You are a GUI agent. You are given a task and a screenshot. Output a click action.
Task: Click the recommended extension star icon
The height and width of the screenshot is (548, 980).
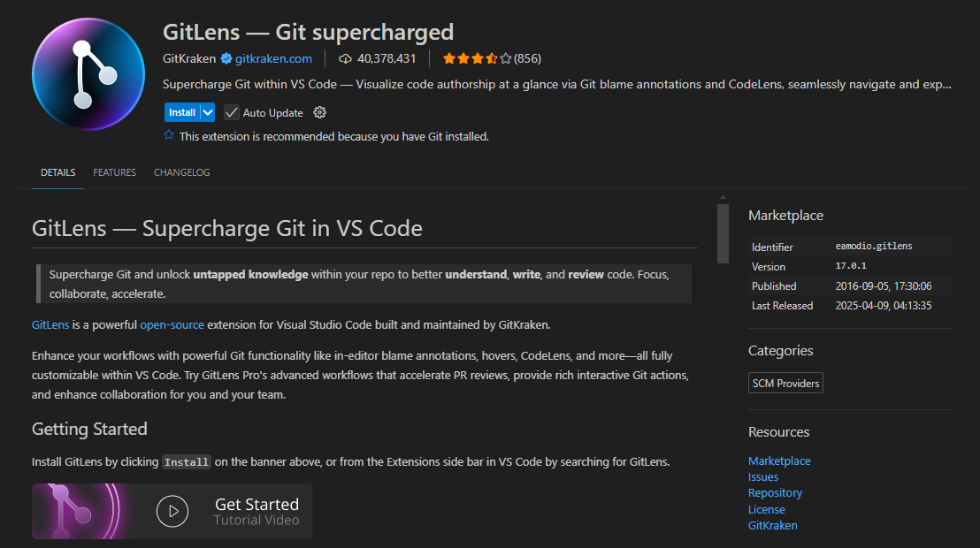point(169,136)
